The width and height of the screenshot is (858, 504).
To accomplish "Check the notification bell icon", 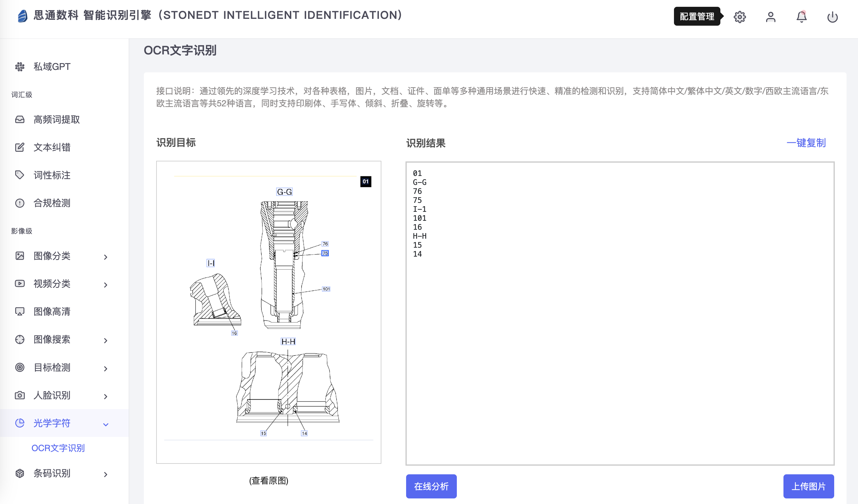I will [x=801, y=17].
